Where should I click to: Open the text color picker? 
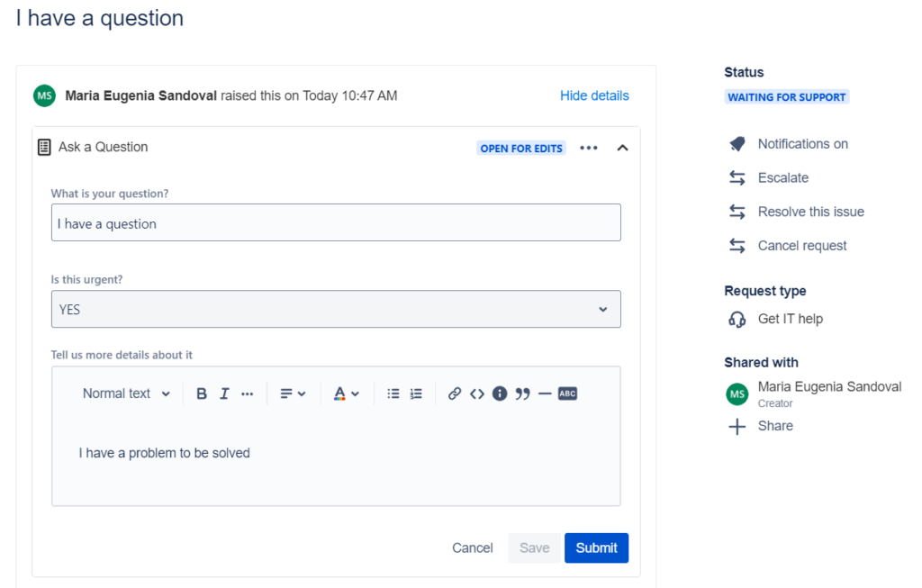point(347,393)
